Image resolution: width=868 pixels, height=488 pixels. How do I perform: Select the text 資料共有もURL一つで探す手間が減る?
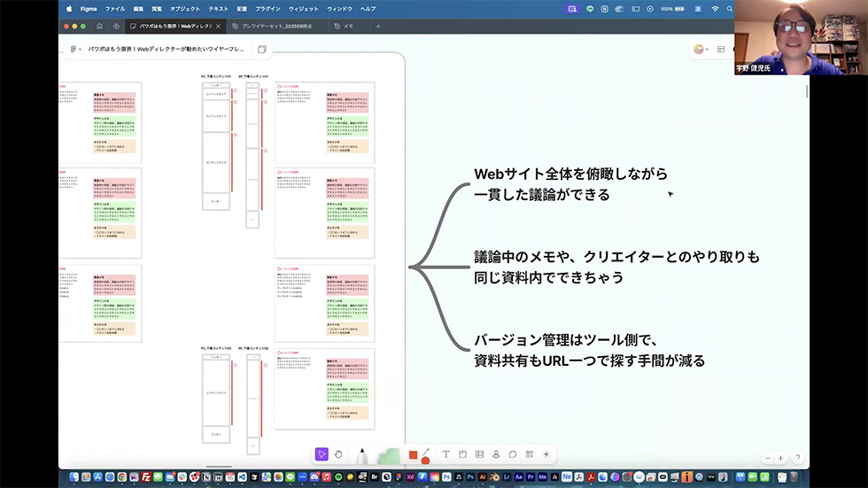pos(590,360)
